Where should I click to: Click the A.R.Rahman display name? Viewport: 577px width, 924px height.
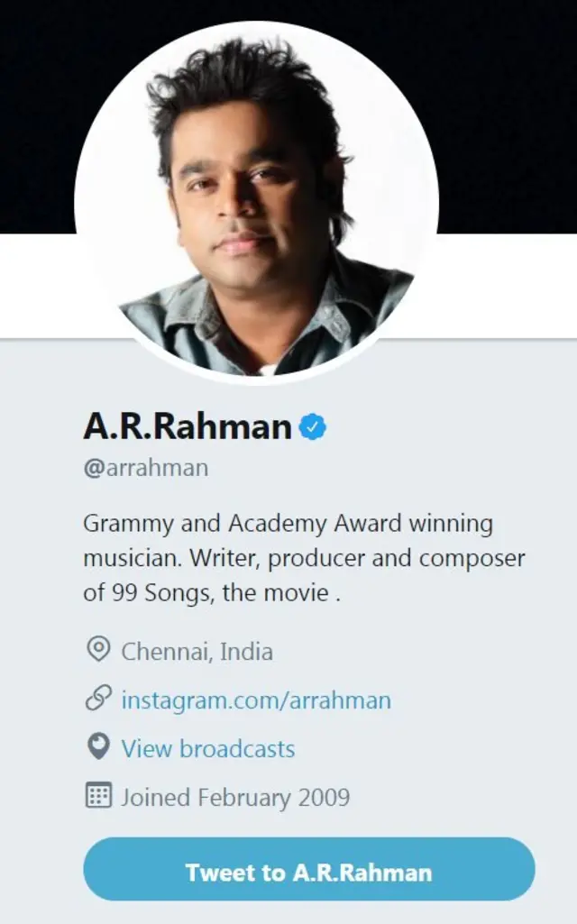[x=188, y=426]
